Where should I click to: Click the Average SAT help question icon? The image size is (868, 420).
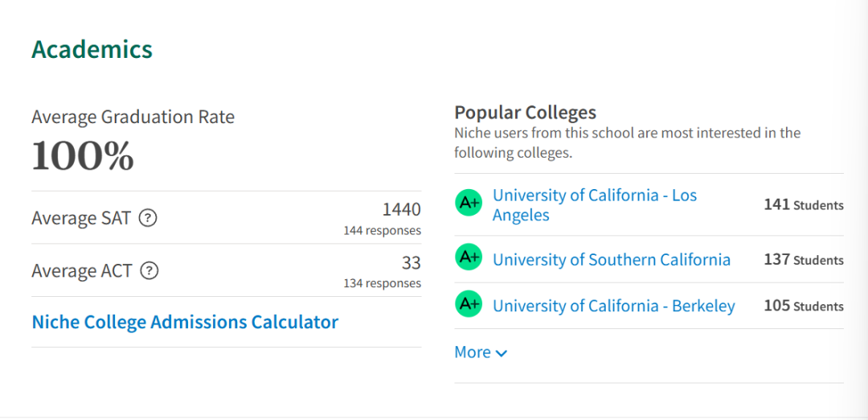[148, 218]
